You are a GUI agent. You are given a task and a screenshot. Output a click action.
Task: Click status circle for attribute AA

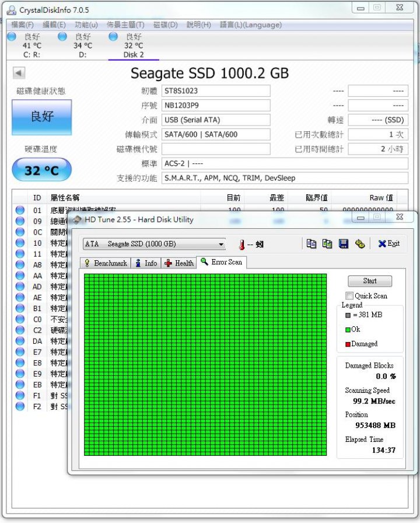(x=20, y=276)
